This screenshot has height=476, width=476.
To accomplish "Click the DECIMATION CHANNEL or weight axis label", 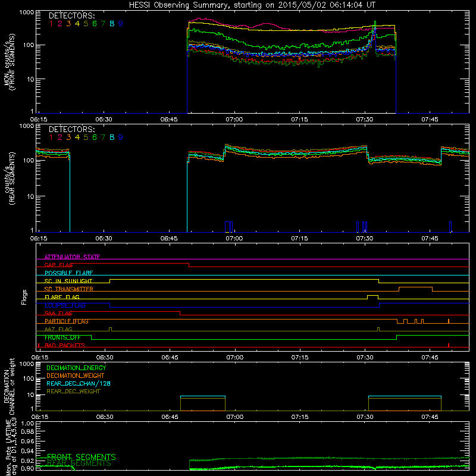I will [9, 386].
